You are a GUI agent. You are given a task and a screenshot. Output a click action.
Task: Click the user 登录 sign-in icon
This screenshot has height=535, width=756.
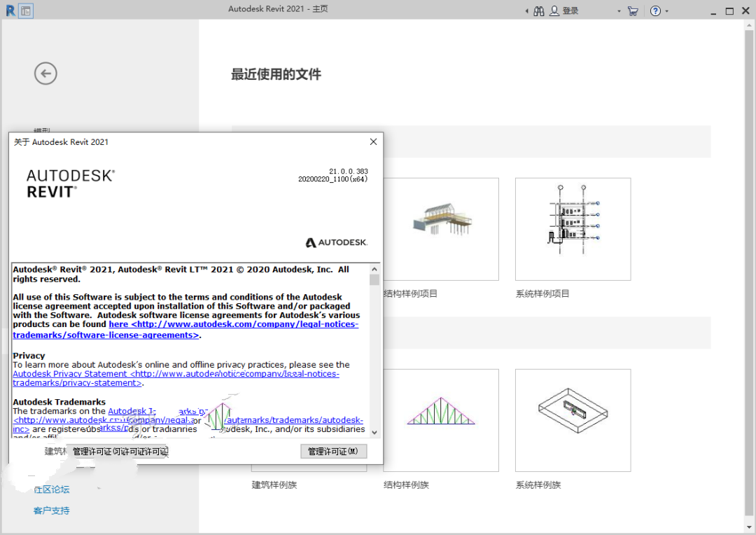pos(563,11)
